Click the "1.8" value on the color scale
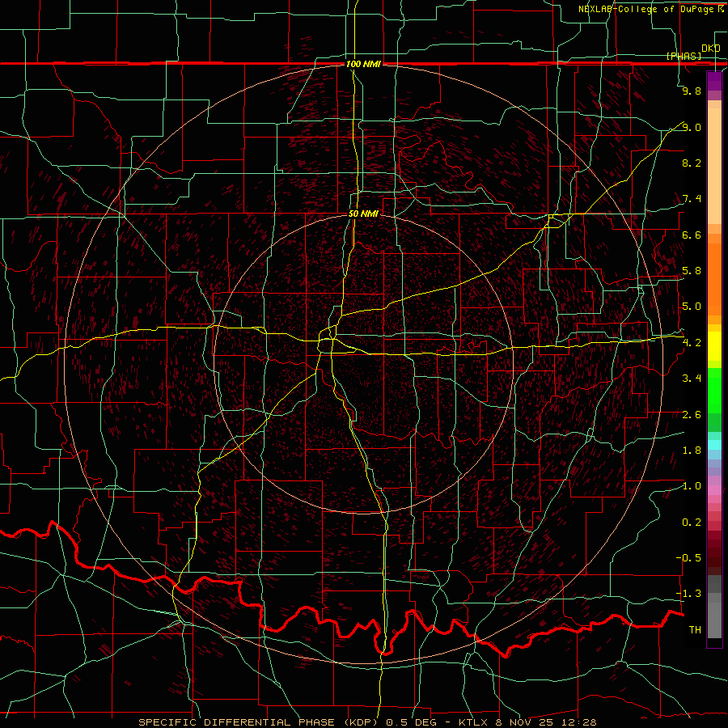 point(692,451)
